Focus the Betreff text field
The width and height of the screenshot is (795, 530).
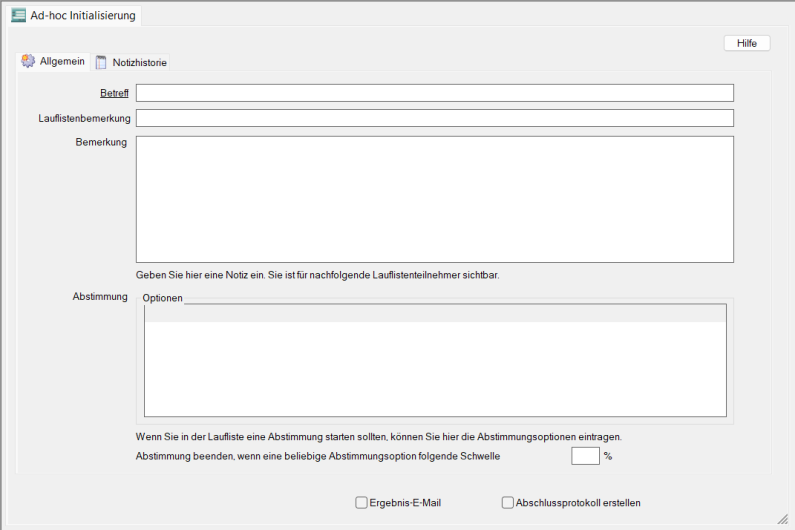(x=434, y=93)
